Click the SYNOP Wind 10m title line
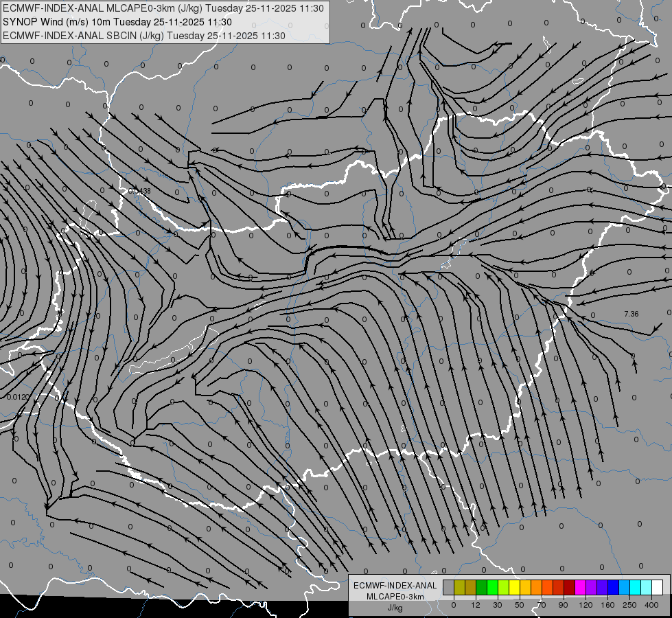Viewport: 672px width, 618px height. 117,22
